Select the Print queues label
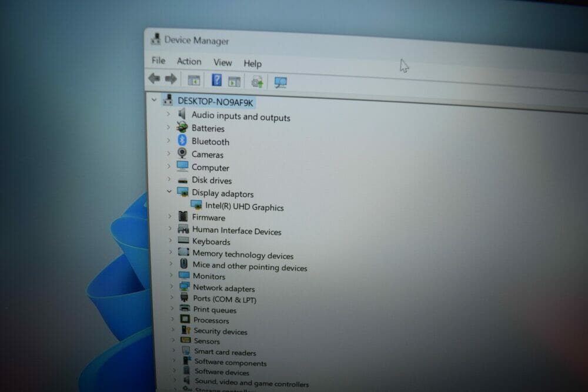 (x=215, y=310)
